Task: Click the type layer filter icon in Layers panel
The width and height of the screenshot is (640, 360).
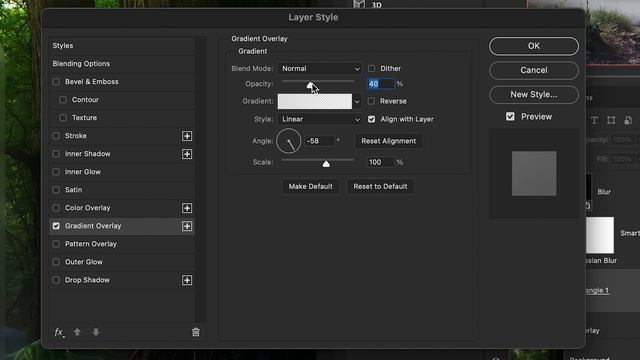Action: [x=594, y=120]
